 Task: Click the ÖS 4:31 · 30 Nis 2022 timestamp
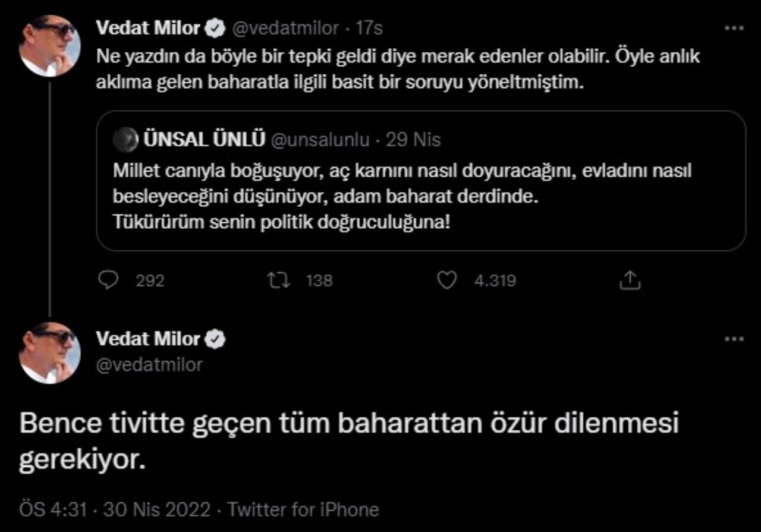[x=115, y=509]
